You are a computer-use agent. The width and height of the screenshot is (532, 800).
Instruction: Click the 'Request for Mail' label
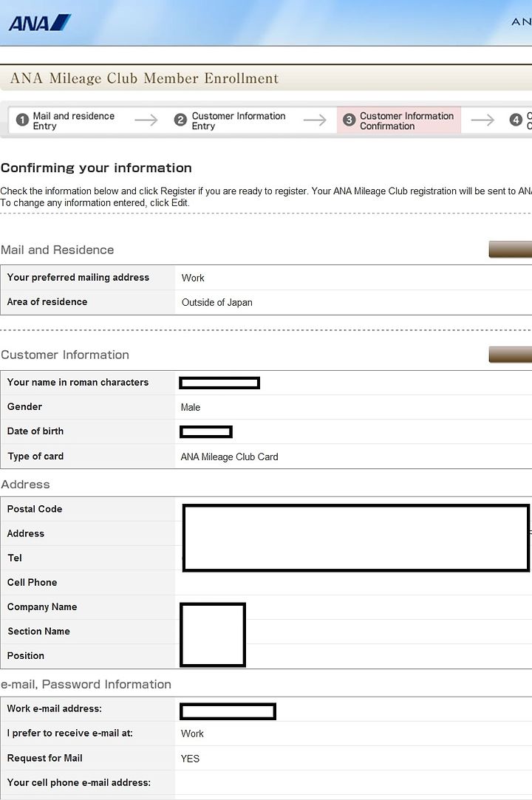[x=44, y=758]
